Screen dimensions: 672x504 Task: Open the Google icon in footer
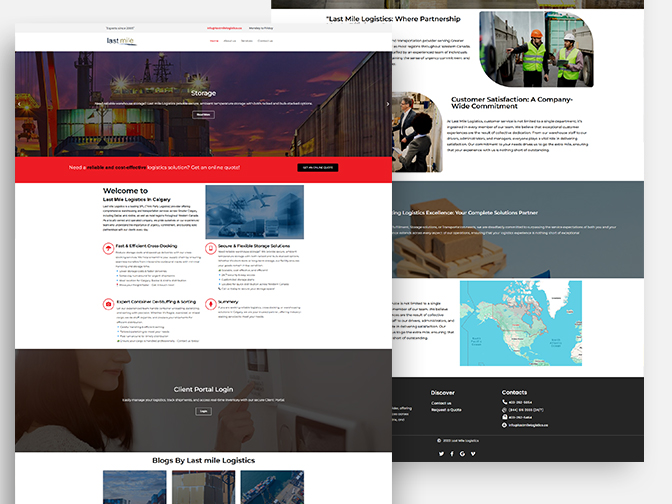pyautogui.click(x=464, y=453)
